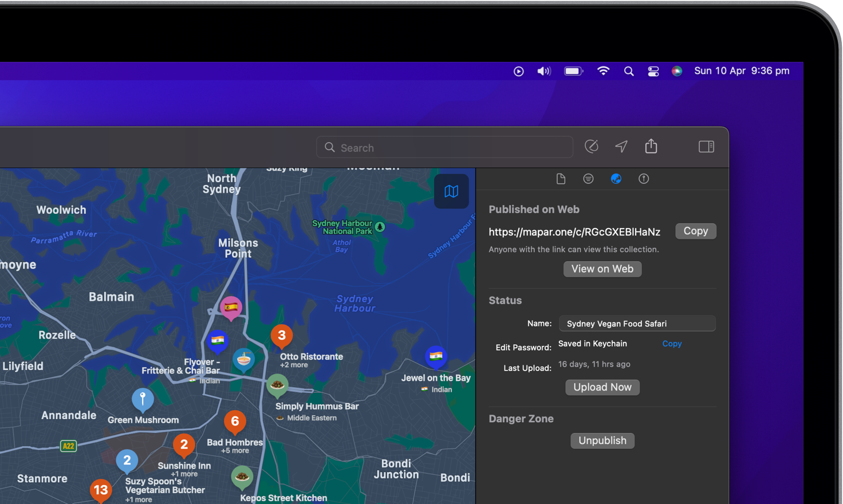Select the Simply Hummus Bar pin
This screenshot has width=843, height=504.
point(277,385)
